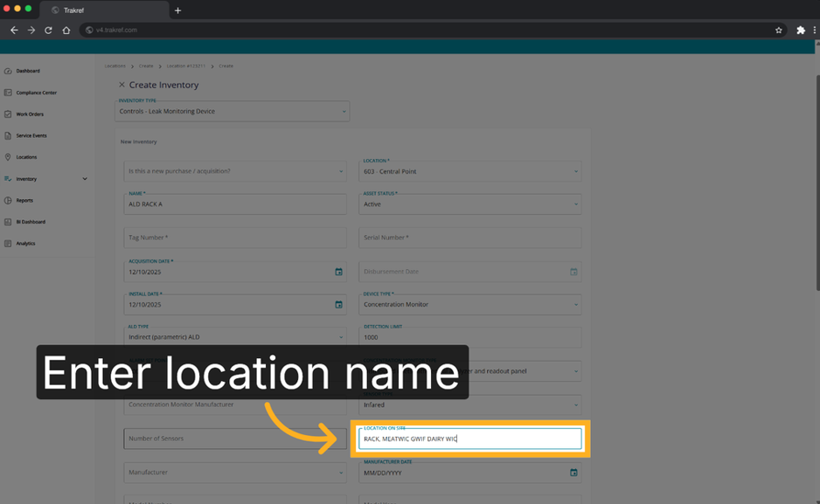This screenshot has width=820, height=504.
Task: Open Inventory sidebar item
Action: tap(26, 178)
